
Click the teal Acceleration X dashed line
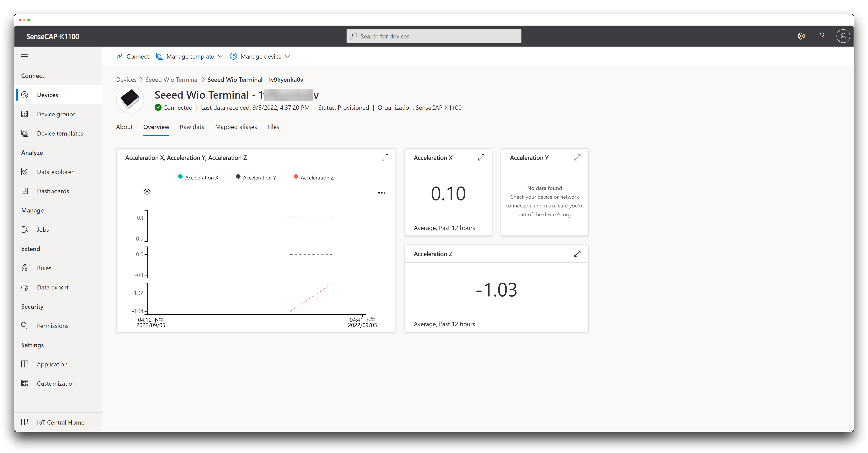311,218
